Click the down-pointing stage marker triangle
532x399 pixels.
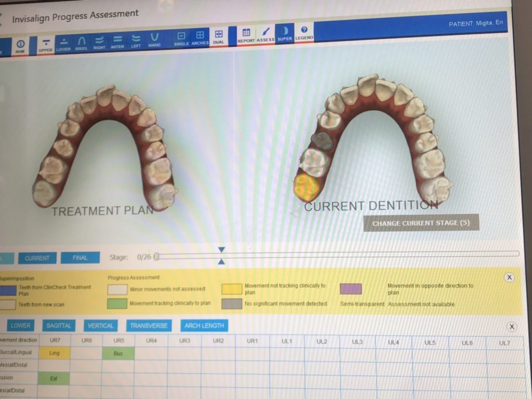[221, 250]
